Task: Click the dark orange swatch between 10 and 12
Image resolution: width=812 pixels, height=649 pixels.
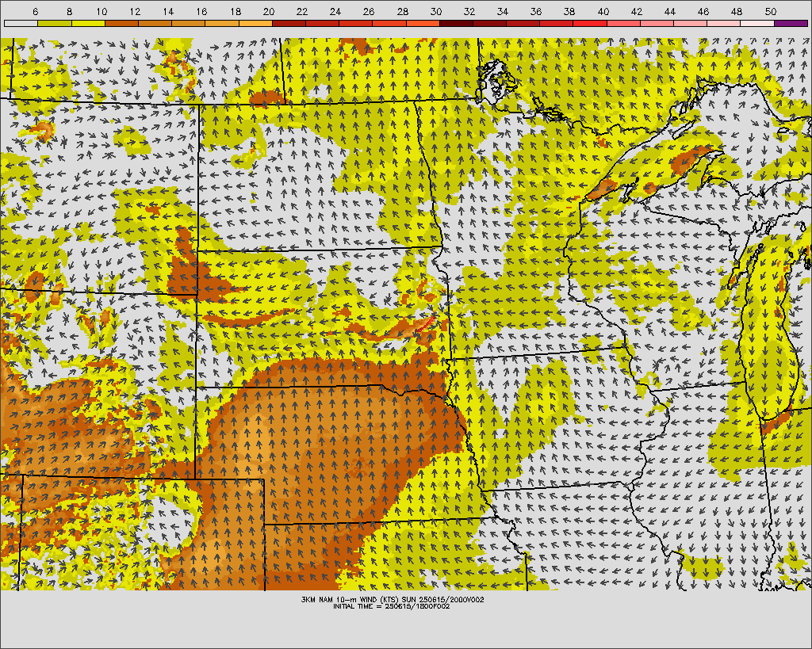Action: click(x=121, y=23)
